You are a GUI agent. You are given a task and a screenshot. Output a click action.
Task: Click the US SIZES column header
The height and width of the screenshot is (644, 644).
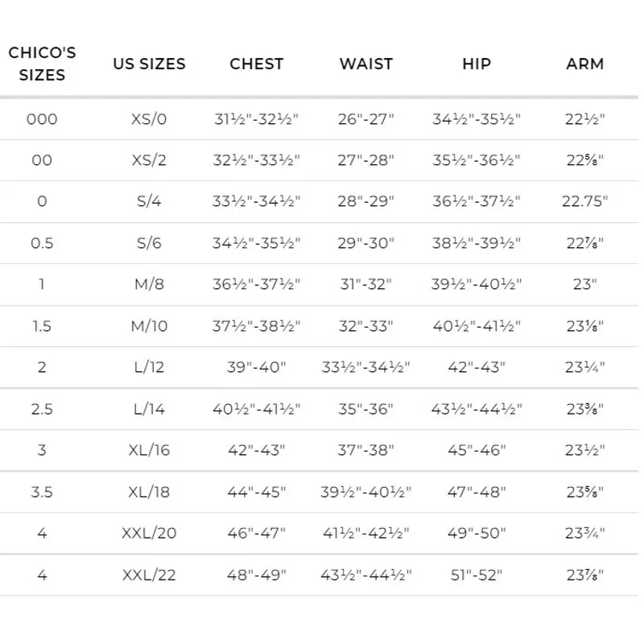point(149,64)
